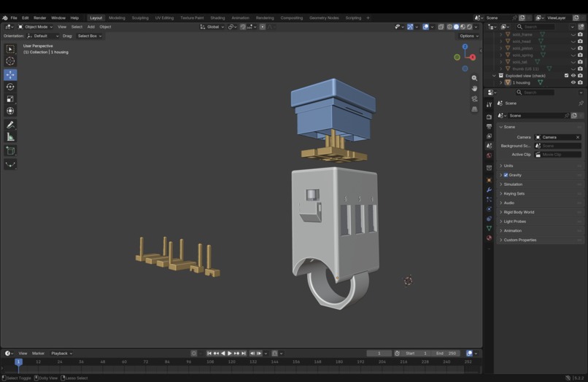
Task: Activate the Rotate tool
Action: pyautogui.click(x=10, y=87)
